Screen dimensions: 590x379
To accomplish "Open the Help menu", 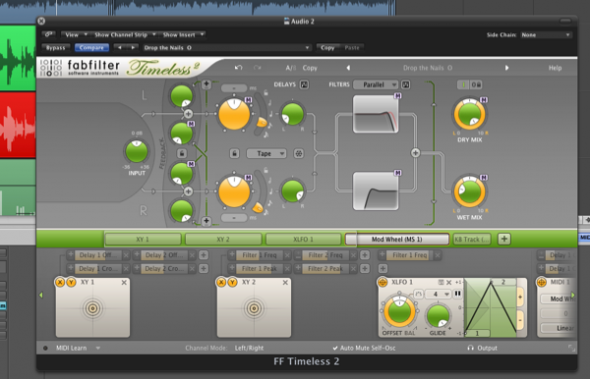I will pos(555,68).
